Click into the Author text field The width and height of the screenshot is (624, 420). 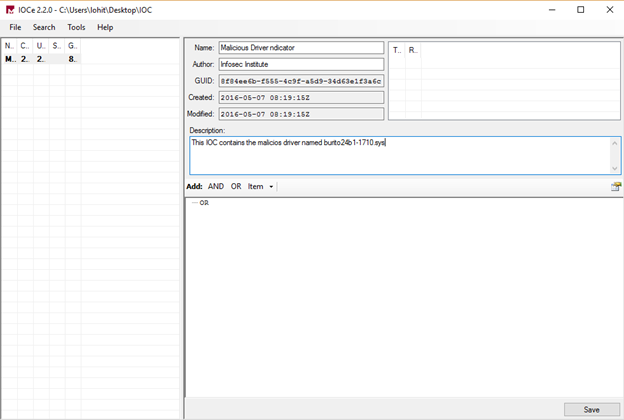[x=300, y=64]
